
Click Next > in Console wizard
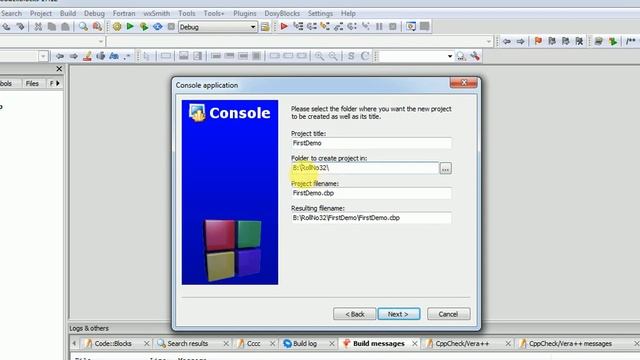(398, 314)
